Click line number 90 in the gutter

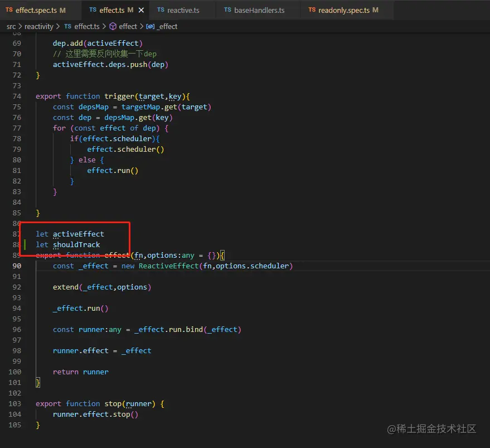pos(17,266)
